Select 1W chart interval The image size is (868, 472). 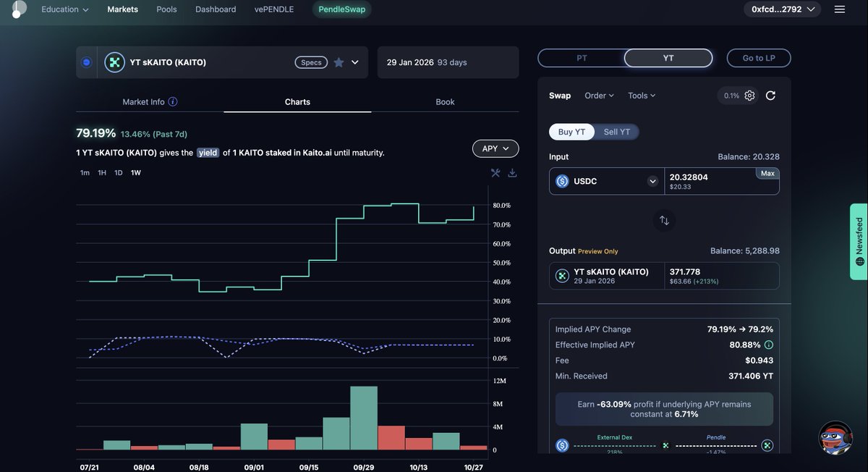pyautogui.click(x=136, y=173)
